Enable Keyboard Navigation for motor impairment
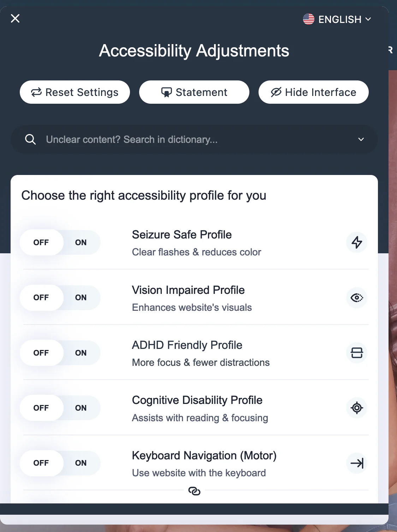 81,463
